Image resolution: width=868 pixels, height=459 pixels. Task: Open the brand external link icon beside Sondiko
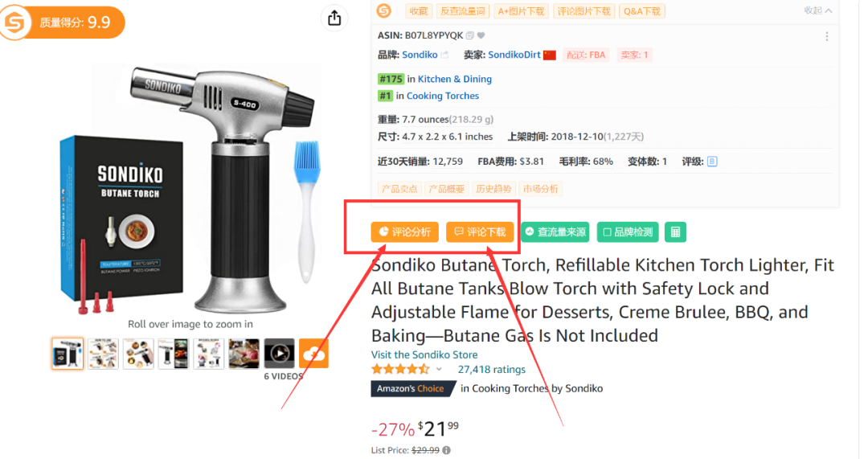coord(444,55)
